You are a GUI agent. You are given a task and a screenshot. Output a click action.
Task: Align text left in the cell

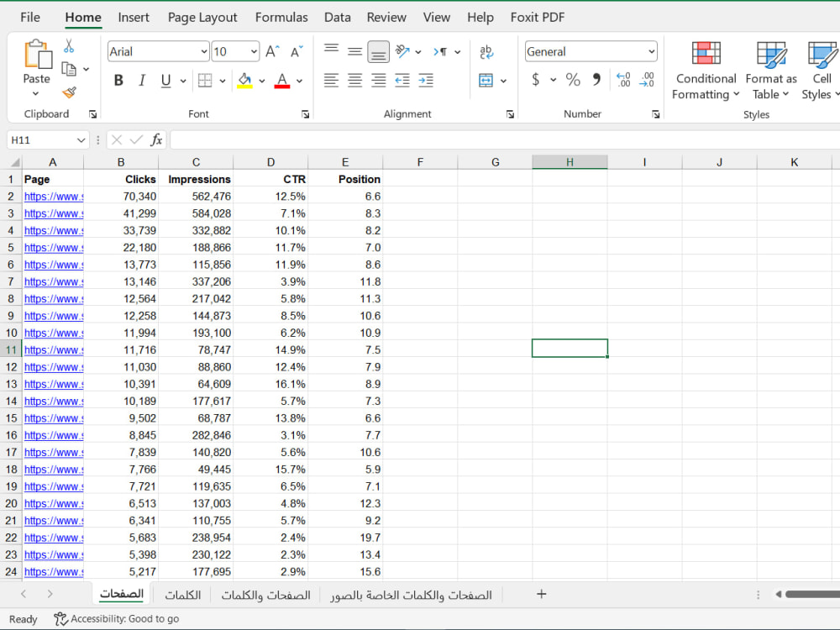pos(331,81)
